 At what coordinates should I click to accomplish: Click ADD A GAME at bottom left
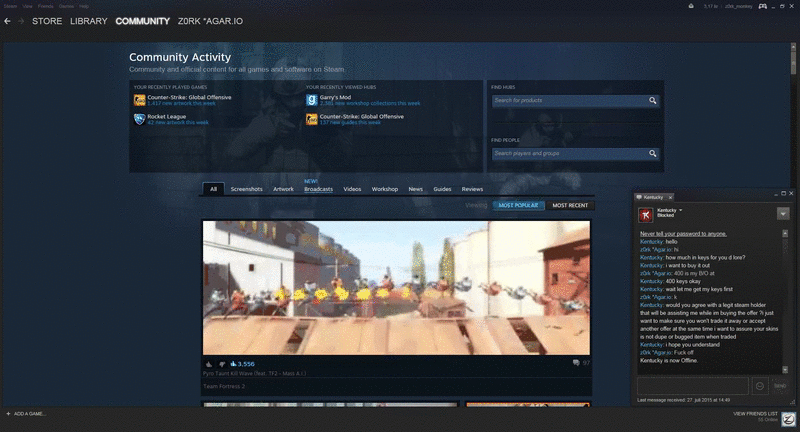tap(26, 414)
